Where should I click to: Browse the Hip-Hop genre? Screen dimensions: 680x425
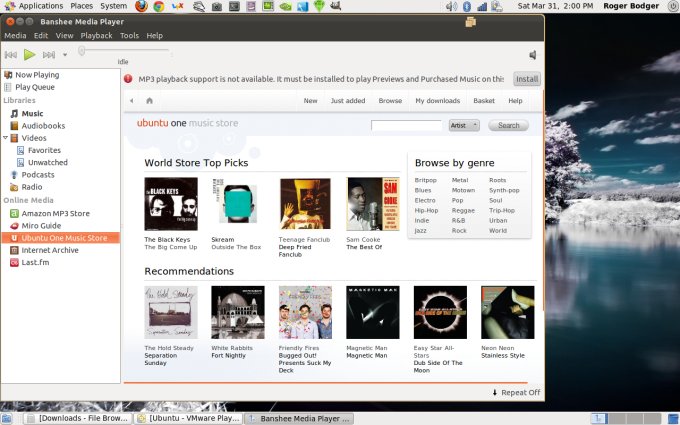pyautogui.click(x=426, y=210)
